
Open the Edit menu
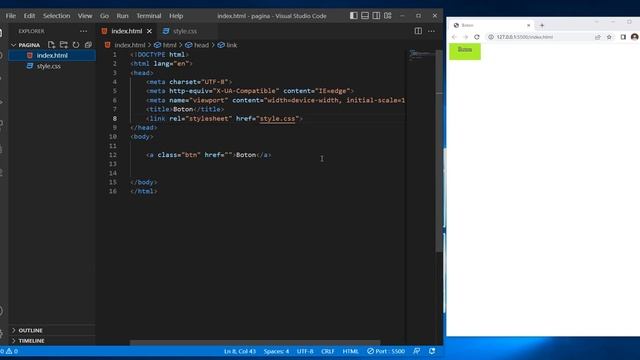[29, 16]
